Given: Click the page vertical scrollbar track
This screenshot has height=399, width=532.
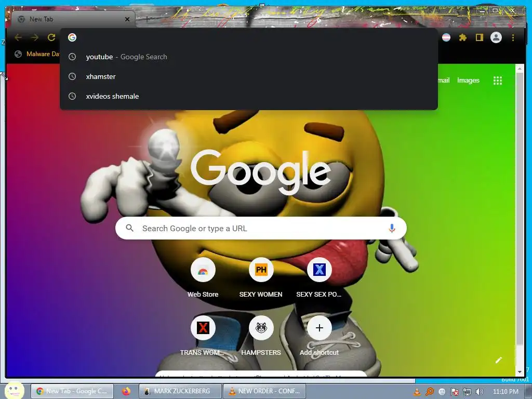Looking at the screenshot, I should click(520, 220).
